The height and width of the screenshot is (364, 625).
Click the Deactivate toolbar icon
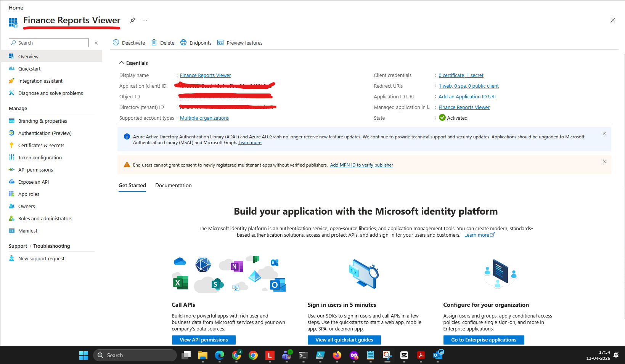point(116,43)
